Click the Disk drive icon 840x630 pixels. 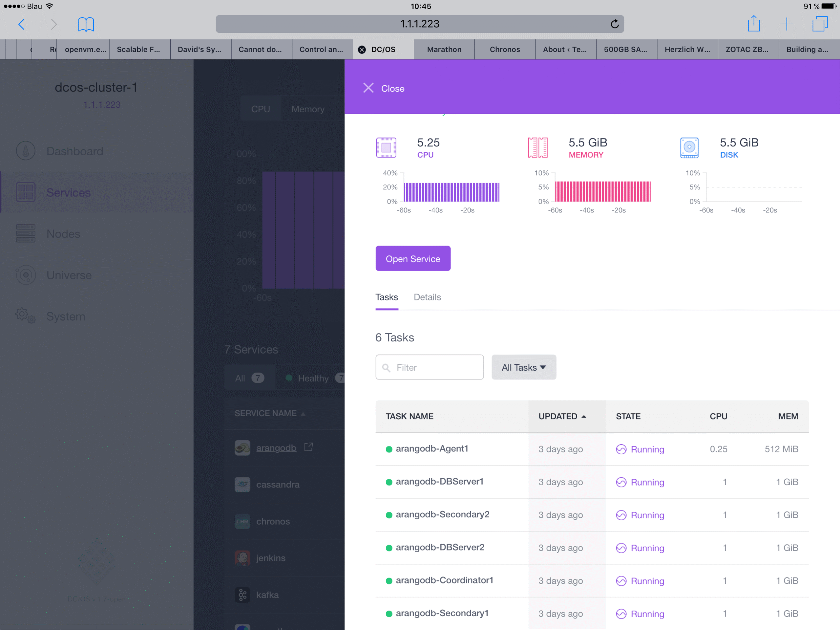(689, 147)
